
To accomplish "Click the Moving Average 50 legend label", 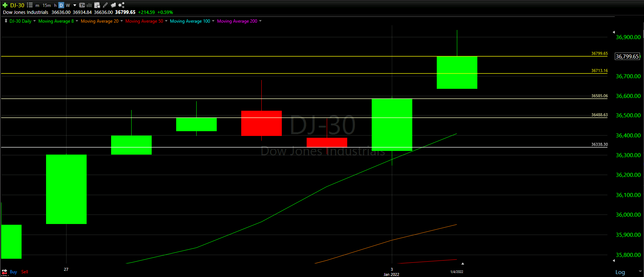I will pyautogui.click(x=144, y=21).
